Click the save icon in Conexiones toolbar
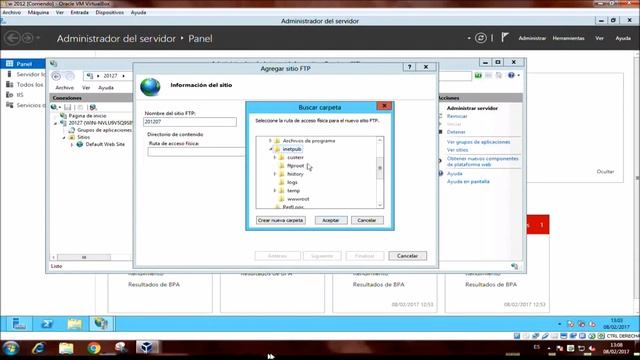Screen dimensions: 640x360 coord(68,107)
